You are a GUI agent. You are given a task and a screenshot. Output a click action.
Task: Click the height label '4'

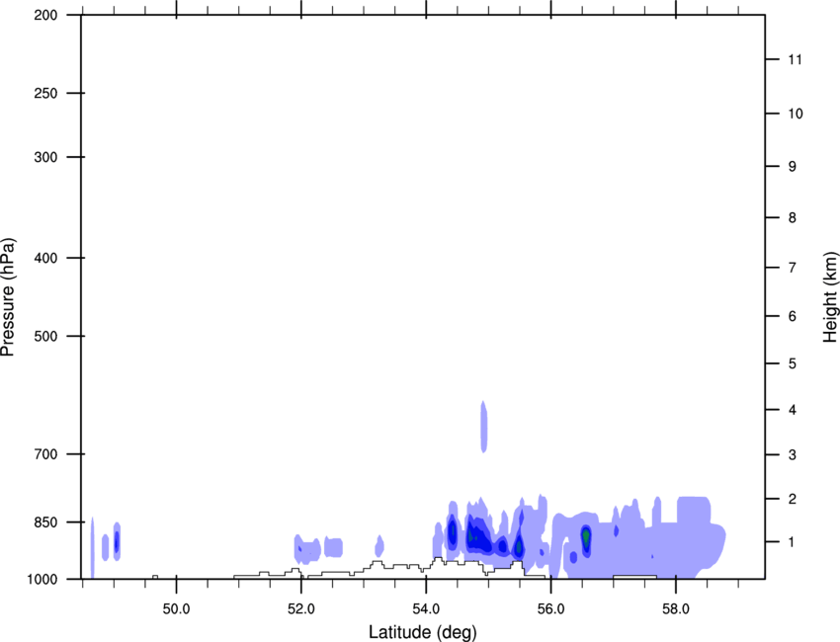(x=793, y=410)
